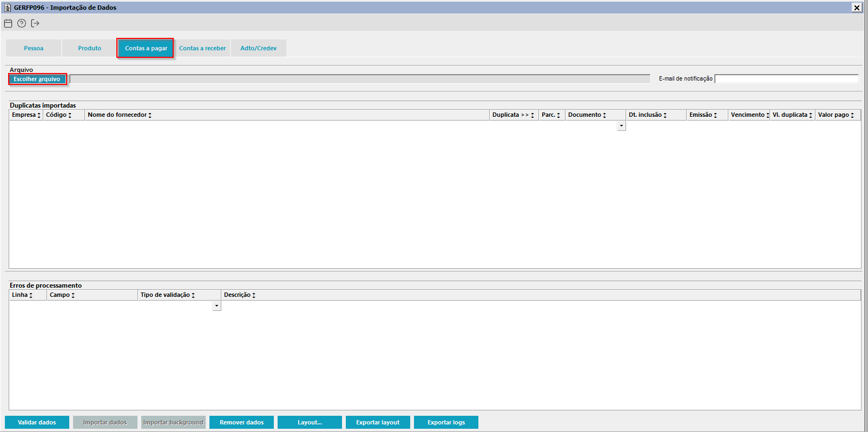
Task: Sort by the Empresa column
Action: [x=26, y=115]
